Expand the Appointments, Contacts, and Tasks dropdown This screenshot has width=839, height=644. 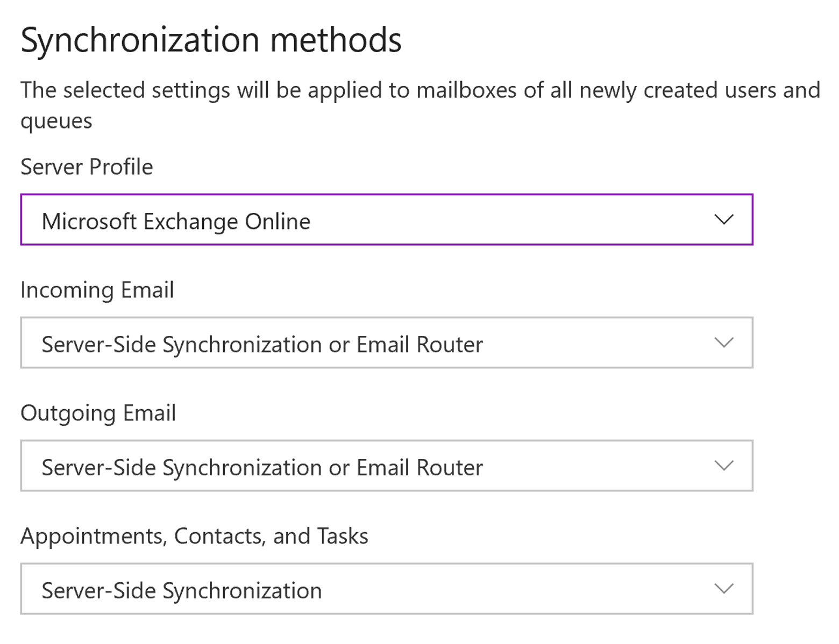(x=387, y=589)
